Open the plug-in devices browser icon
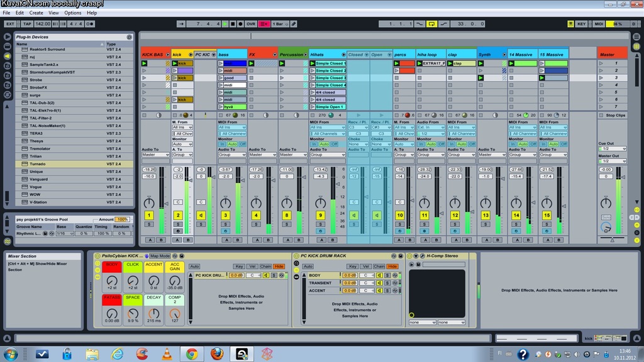The image size is (644, 362). [8, 56]
